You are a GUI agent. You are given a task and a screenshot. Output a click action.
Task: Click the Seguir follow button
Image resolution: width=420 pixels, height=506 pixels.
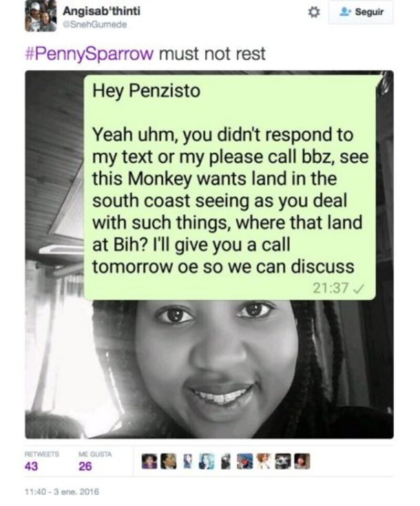361,12
